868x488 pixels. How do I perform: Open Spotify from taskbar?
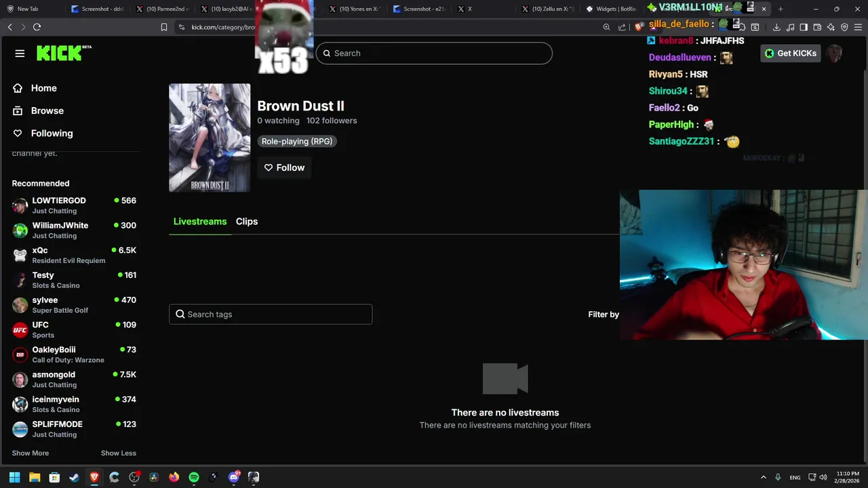[194, 477]
